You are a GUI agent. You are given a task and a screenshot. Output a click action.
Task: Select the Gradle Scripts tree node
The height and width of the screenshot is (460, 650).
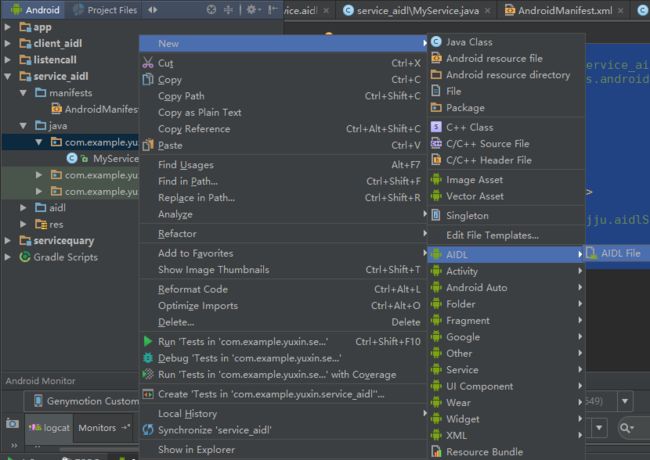59,257
